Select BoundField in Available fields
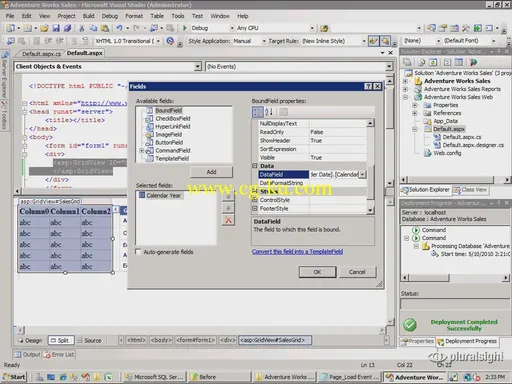The width and height of the screenshot is (512, 384). pos(168,110)
